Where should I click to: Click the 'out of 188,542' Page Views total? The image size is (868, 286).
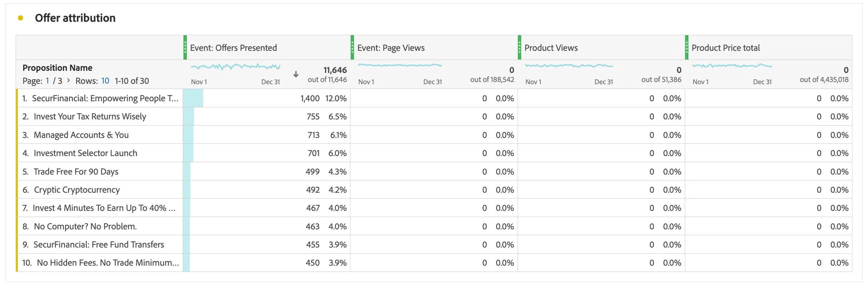[x=492, y=79]
